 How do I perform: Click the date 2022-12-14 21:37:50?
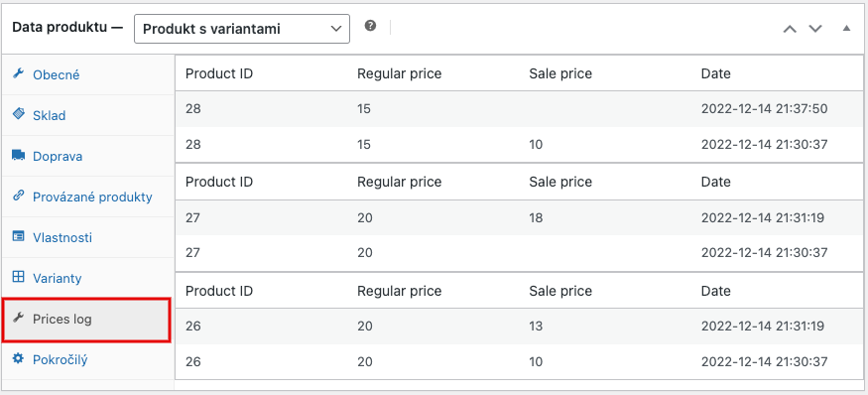pos(764,108)
